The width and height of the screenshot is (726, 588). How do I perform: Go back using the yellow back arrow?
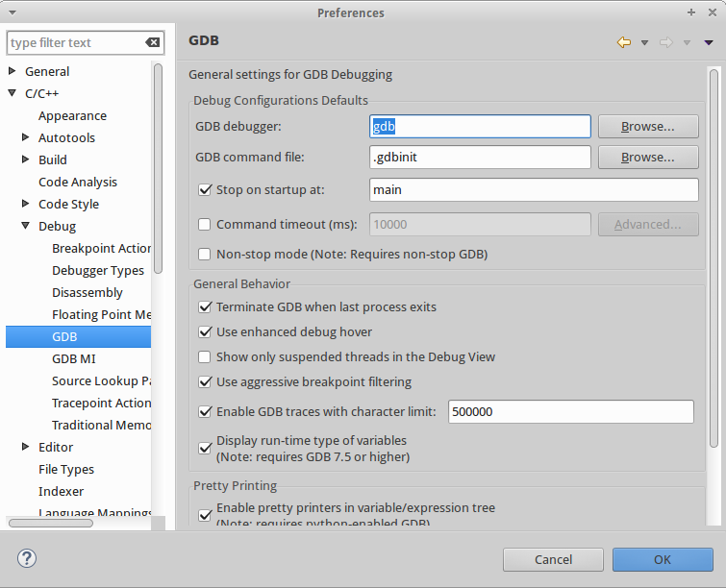(x=624, y=42)
